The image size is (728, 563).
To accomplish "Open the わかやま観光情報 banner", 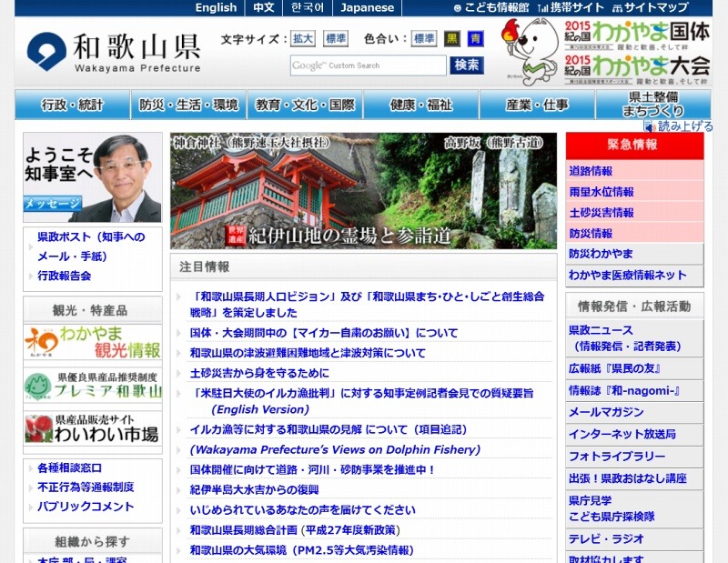I will coord(93,342).
